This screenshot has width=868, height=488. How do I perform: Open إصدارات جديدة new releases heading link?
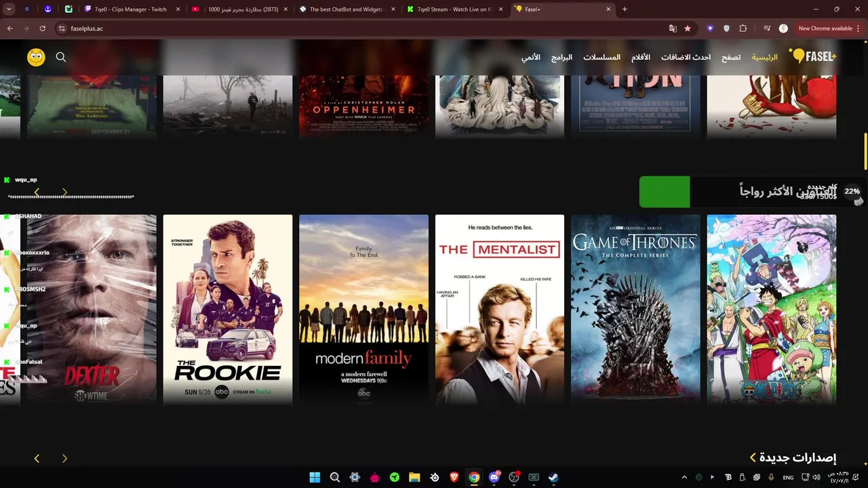[x=793, y=457]
